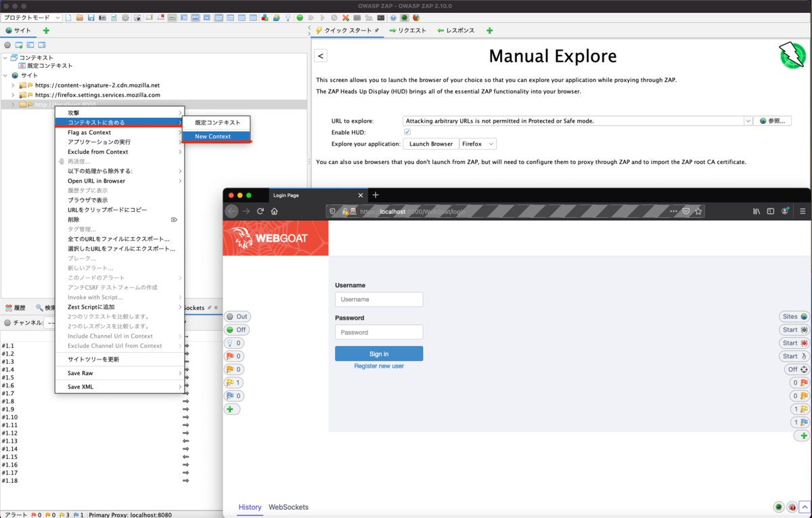Switch to 履歴 tab at bottom
Viewport: 812px width, 518px height.
pyautogui.click(x=15, y=307)
